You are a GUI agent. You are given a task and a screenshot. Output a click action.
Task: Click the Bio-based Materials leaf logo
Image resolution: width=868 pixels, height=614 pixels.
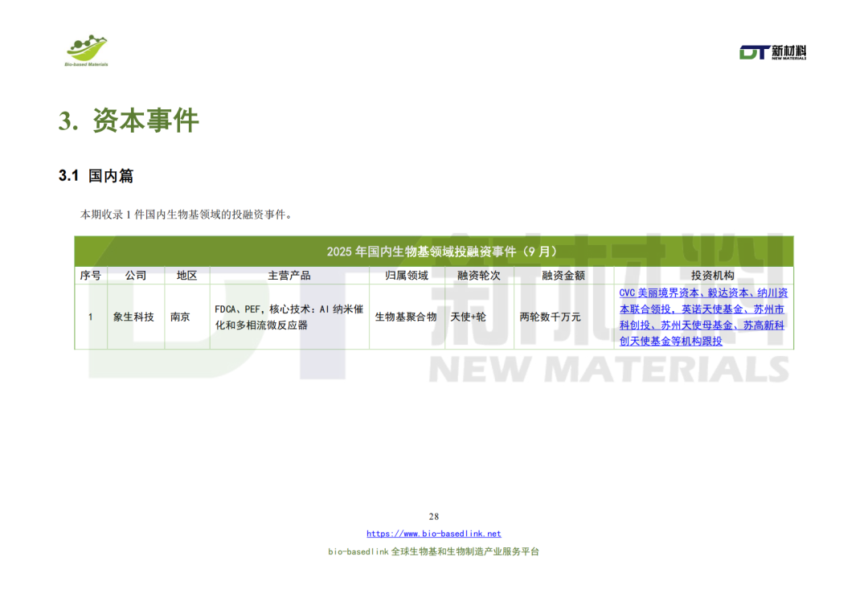coord(86,51)
